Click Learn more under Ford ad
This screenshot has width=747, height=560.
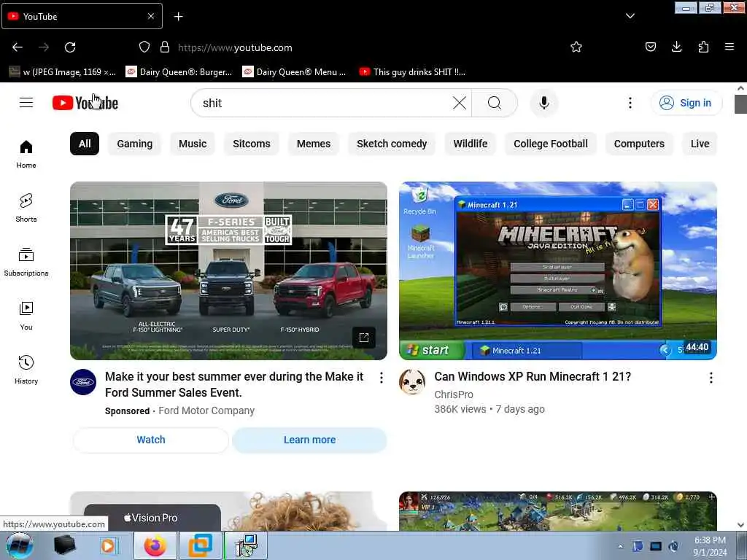click(x=309, y=440)
